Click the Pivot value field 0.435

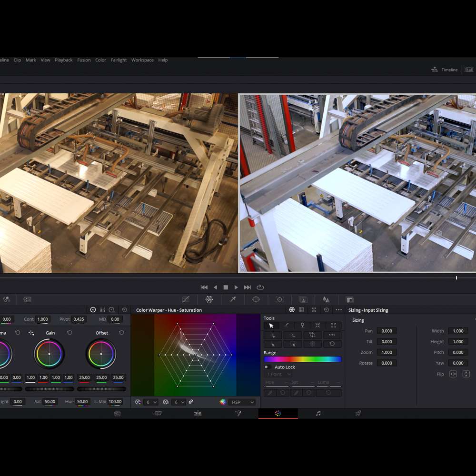(79, 319)
